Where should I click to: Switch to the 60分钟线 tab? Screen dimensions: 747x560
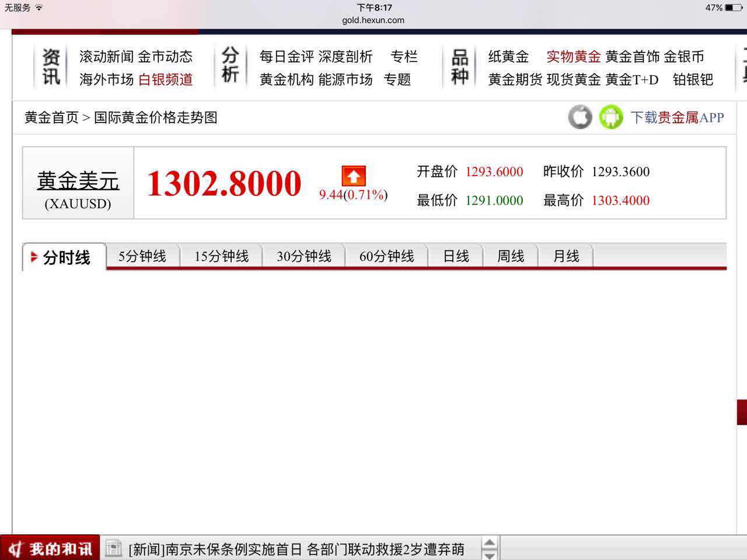click(x=386, y=256)
